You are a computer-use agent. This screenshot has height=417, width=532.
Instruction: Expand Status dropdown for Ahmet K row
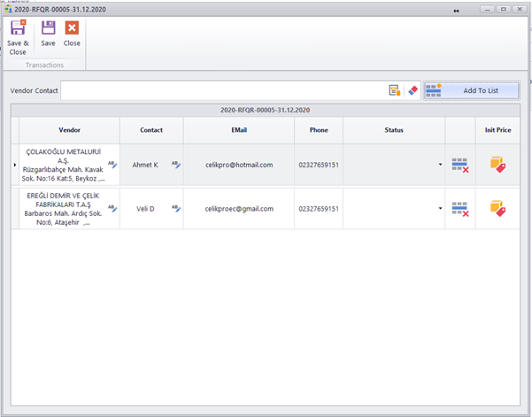pos(440,165)
